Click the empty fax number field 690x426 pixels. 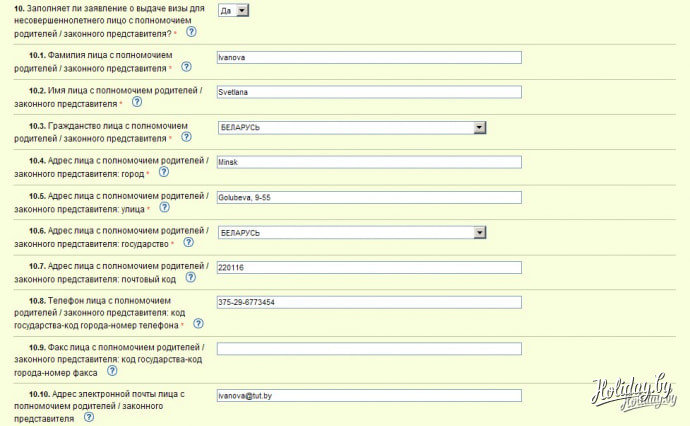tap(369, 349)
